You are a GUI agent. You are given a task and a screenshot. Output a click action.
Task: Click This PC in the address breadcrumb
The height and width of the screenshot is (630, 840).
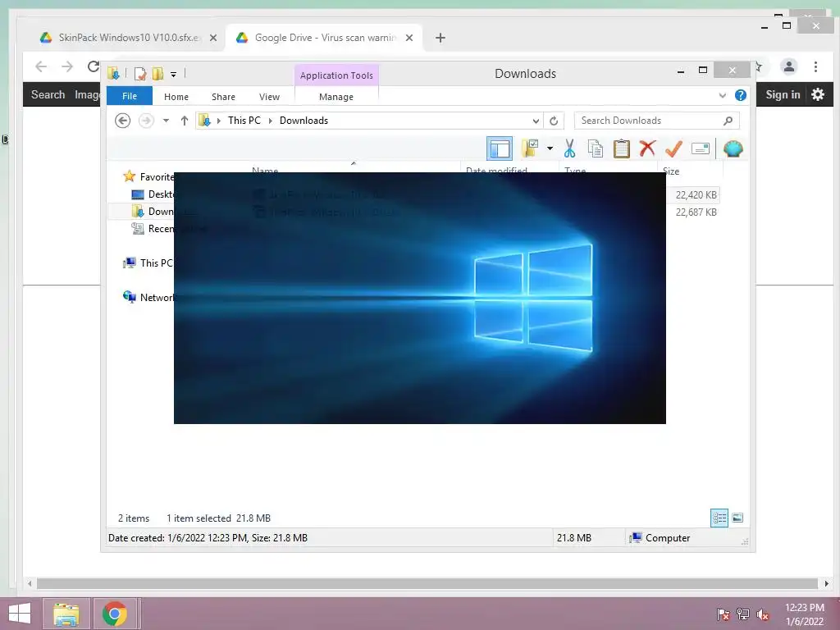click(x=244, y=121)
